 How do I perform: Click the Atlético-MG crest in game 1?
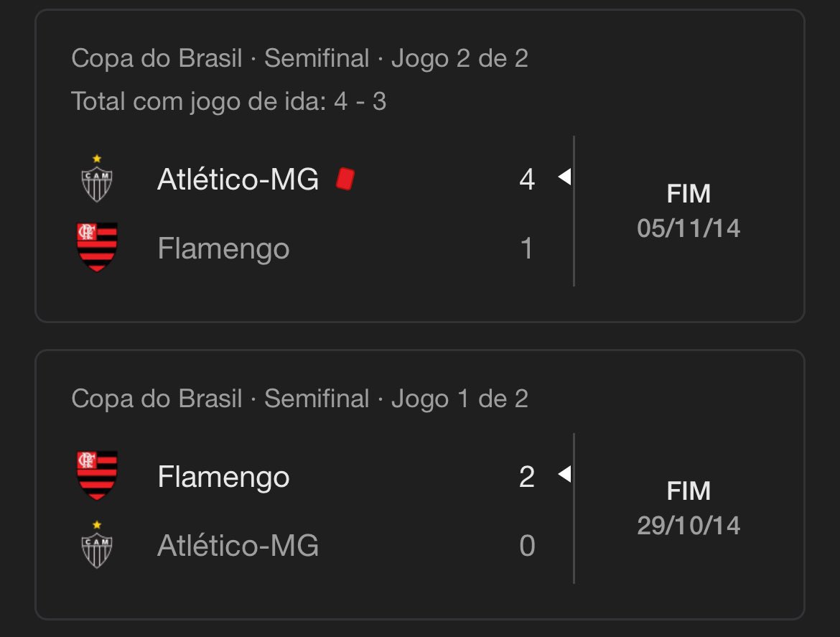[x=96, y=544]
